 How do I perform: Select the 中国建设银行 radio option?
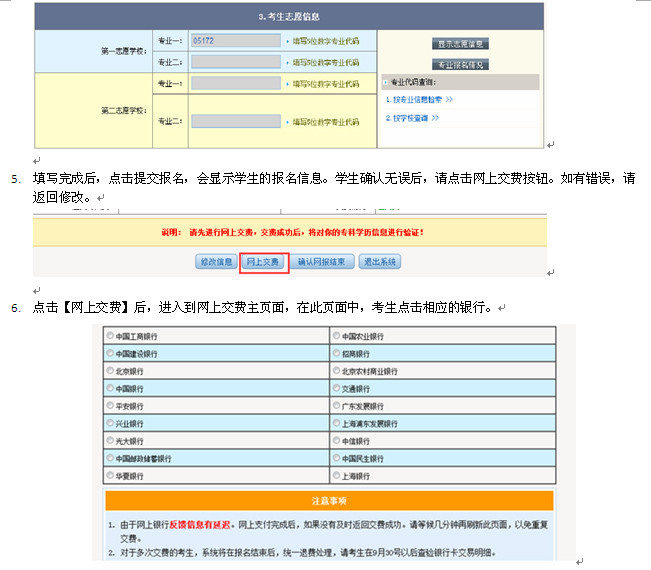(110, 353)
